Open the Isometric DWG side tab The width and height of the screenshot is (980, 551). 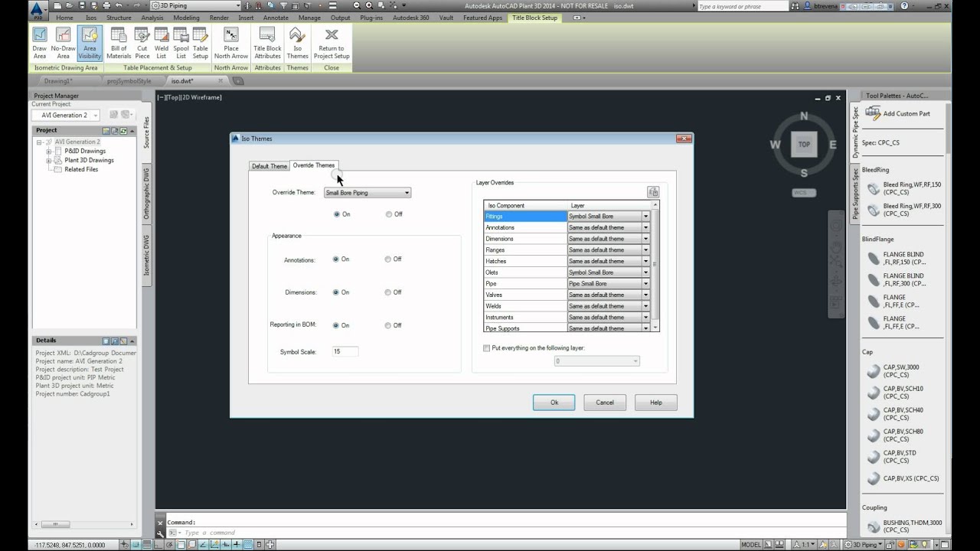click(x=147, y=255)
